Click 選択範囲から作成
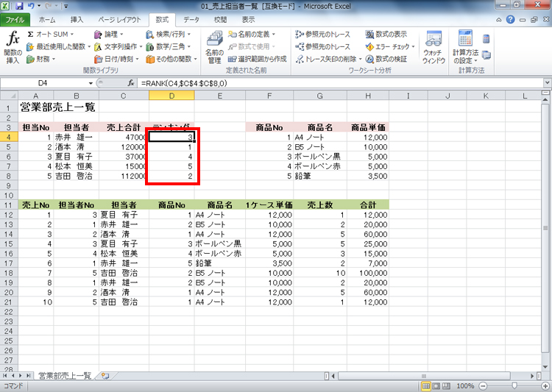The image size is (552, 392). click(258, 59)
